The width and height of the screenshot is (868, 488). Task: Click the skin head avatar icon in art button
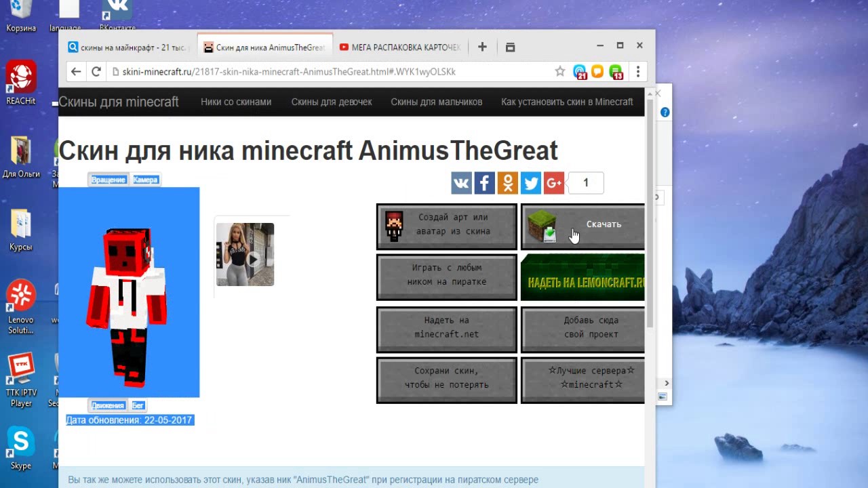point(394,226)
